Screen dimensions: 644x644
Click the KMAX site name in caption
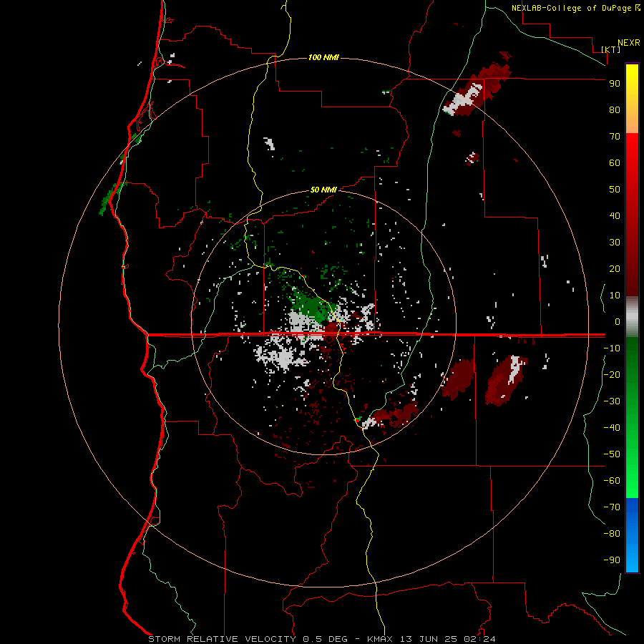[379, 639]
